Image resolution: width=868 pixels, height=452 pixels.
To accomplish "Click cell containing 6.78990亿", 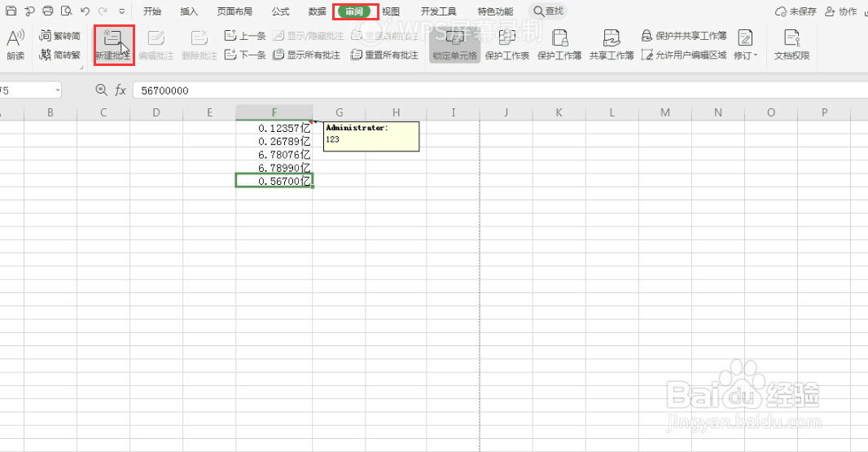I will tap(274, 168).
